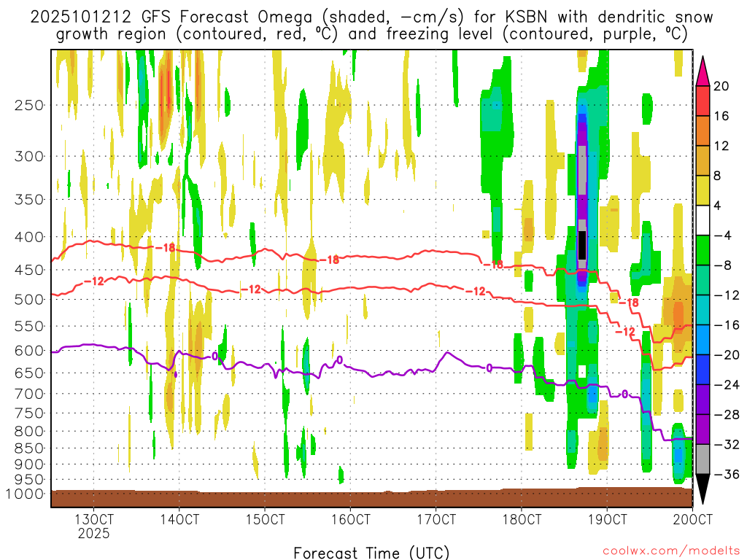This screenshot has width=747, height=560.
Task: Pick the sea-green -12 to -8 colorbar segment
Action: pyautogui.click(x=703, y=280)
